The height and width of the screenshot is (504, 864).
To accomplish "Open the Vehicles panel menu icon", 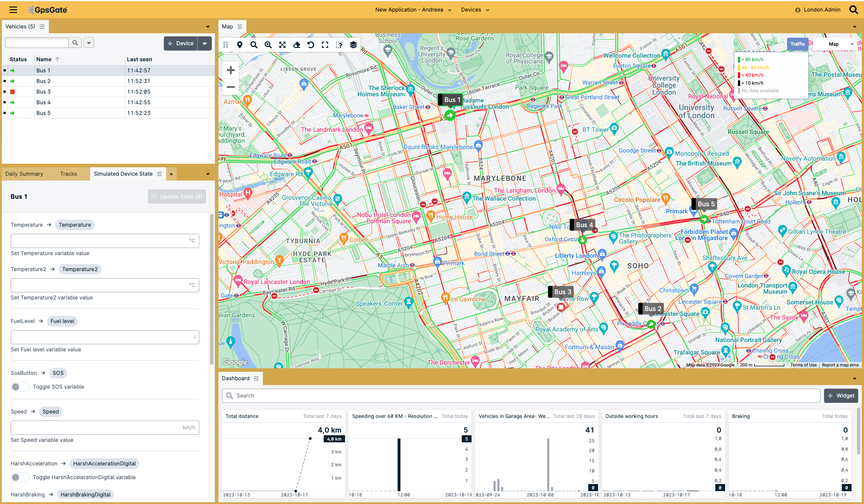I will (42, 27).
